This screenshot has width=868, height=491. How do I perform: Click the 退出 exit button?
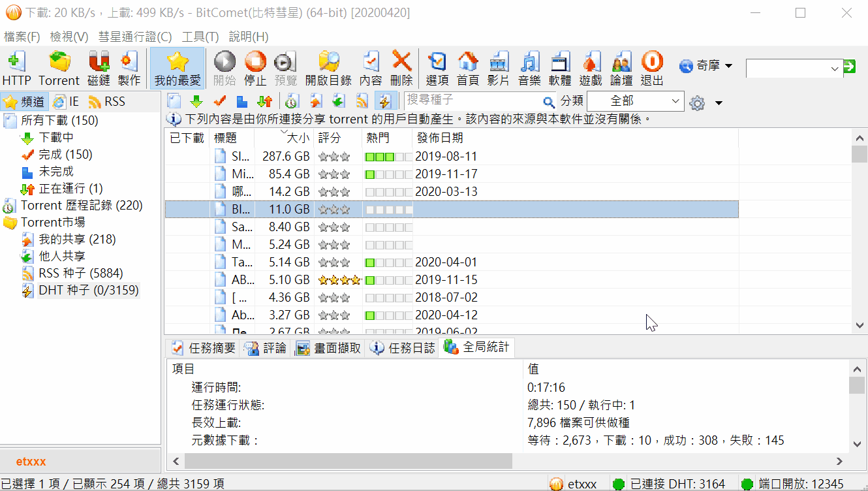coord(652,69)
